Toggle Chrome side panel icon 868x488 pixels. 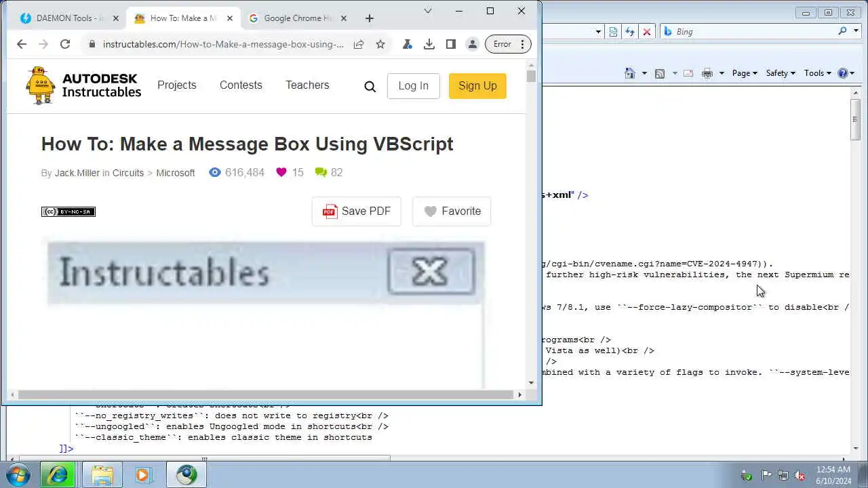point(451,44)
